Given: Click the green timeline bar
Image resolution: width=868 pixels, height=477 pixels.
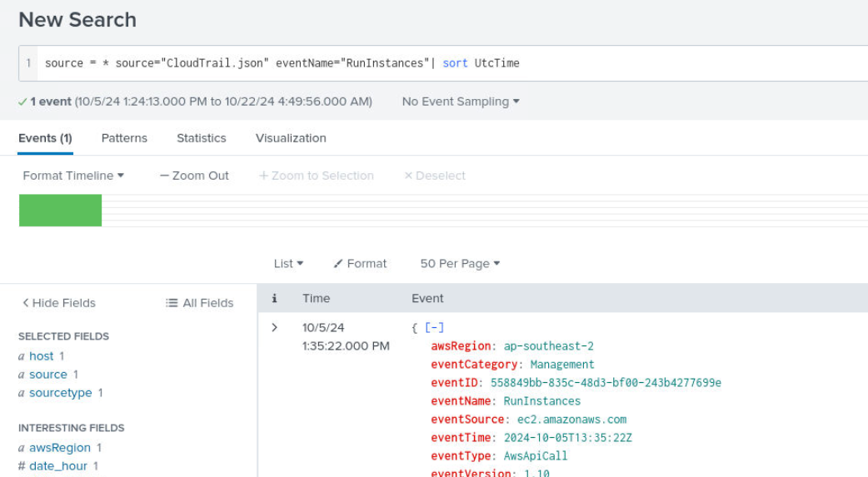Looking at the screenshot, I should point(60,211).
